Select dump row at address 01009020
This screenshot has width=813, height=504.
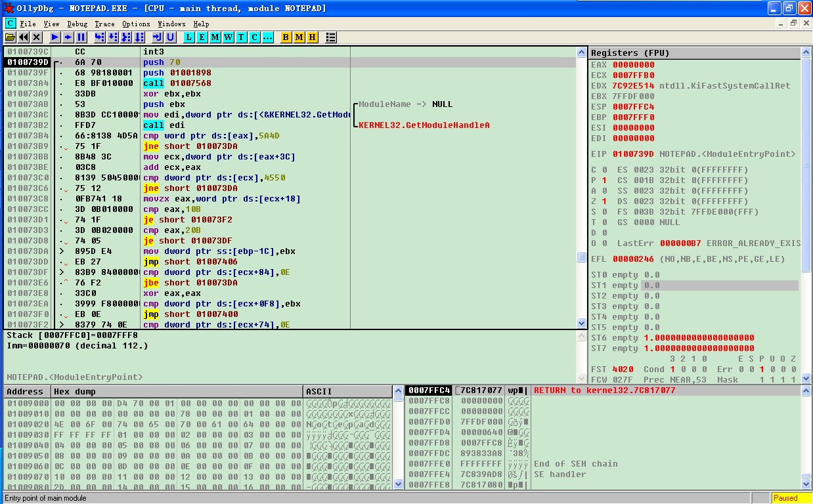198,425
